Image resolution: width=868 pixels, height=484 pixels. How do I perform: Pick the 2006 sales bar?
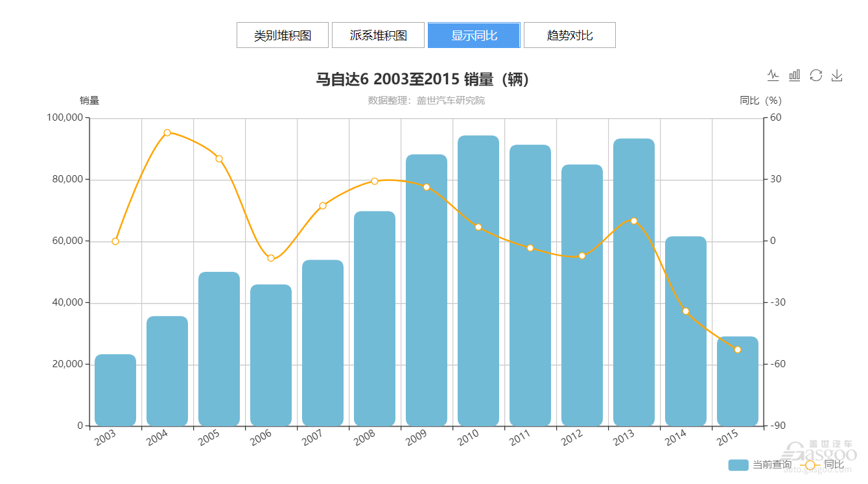(271, 356)
